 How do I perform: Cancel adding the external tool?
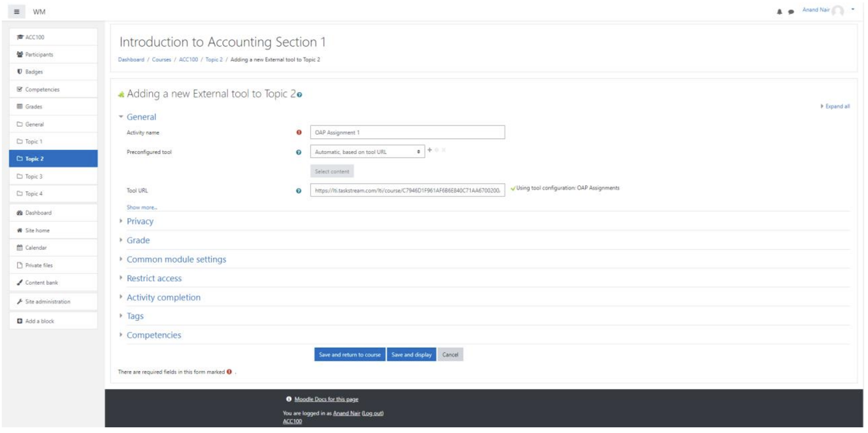[450, 354]
